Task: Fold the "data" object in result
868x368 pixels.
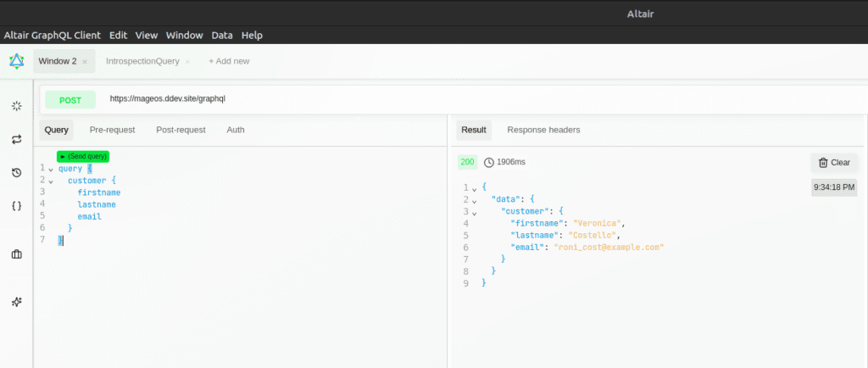Action: [475, 201]
